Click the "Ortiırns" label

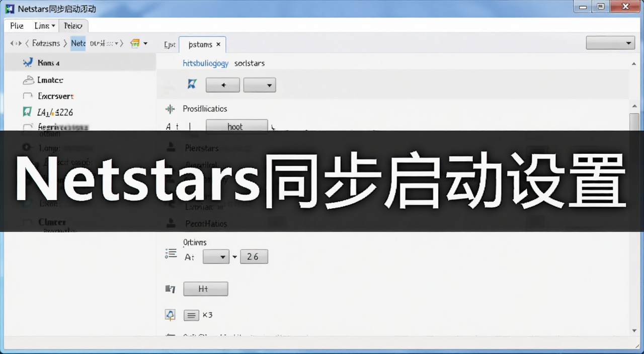pyautogui.click(x=195, y=242)
